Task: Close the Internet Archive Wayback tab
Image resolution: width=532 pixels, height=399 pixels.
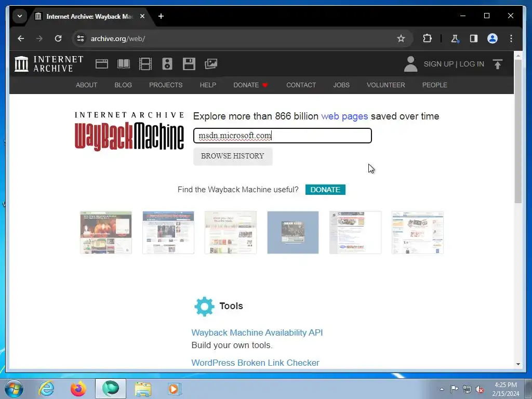Action: 142,16
